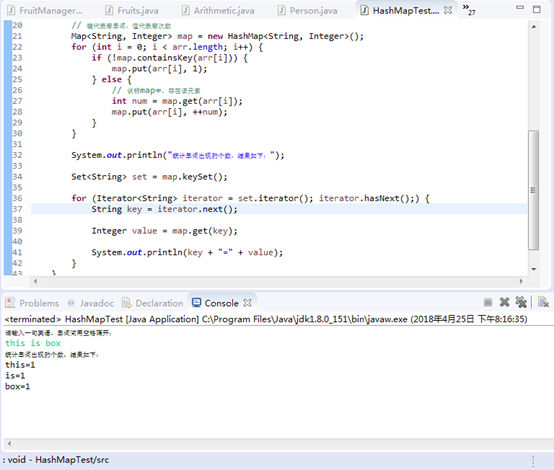554x470 pixels.
Task: Click the editor vertical scrollbar thumb
Action: [534, 190]
